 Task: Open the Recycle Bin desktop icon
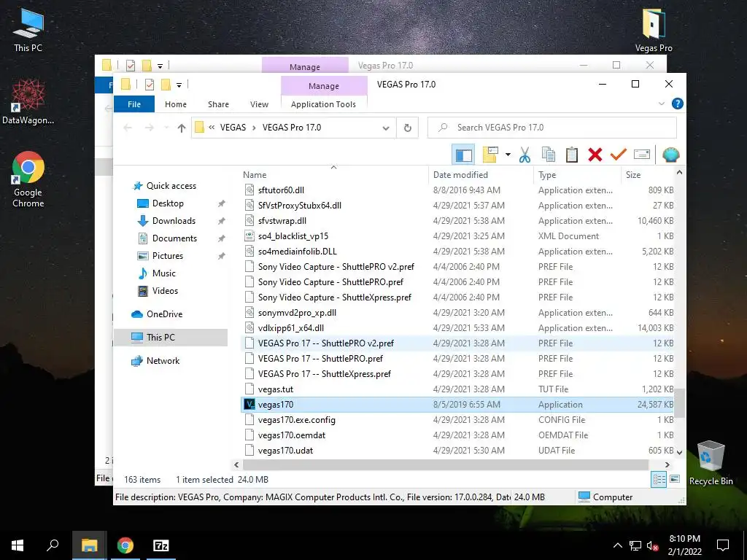(x=711, y=462)
